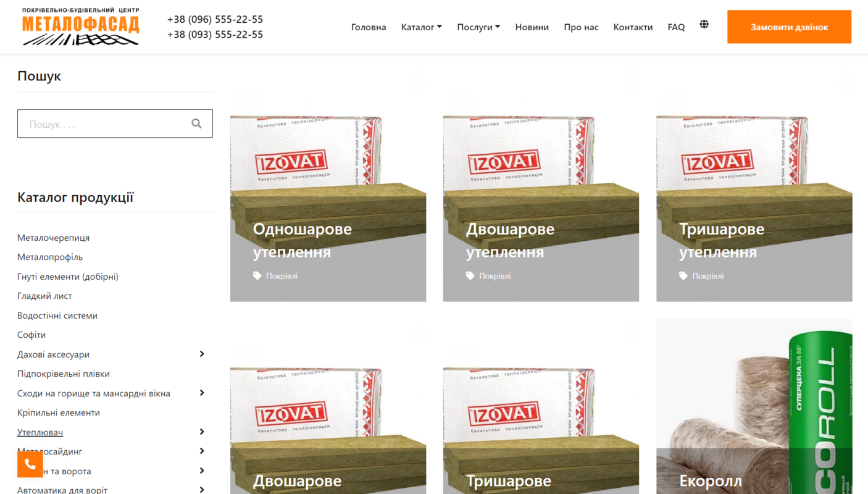The height and width of the screenshot is (494, 868).
Task: Click Покрівлі tag under first-row Двошарове утеплення
Action: click(495, 276)
